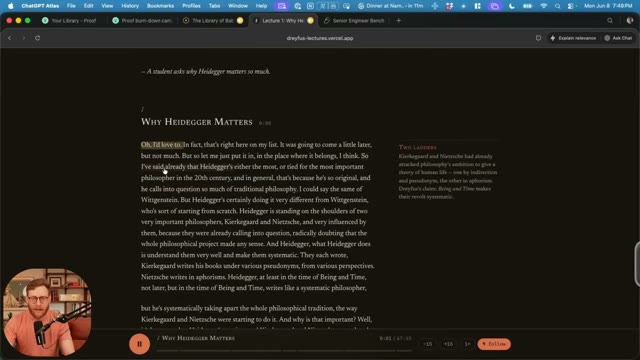Select the Lecture 1: Why He tab

(284, 20)
